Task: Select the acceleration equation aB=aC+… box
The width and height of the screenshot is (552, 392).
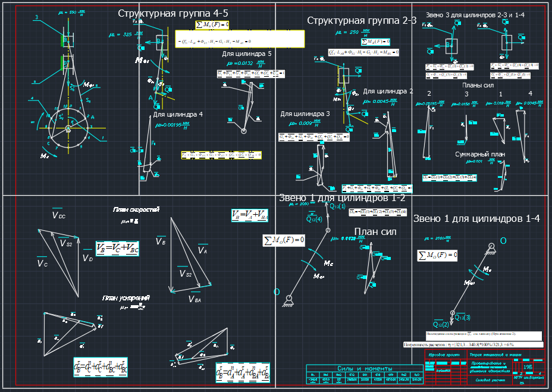Action: pos(101,368)
